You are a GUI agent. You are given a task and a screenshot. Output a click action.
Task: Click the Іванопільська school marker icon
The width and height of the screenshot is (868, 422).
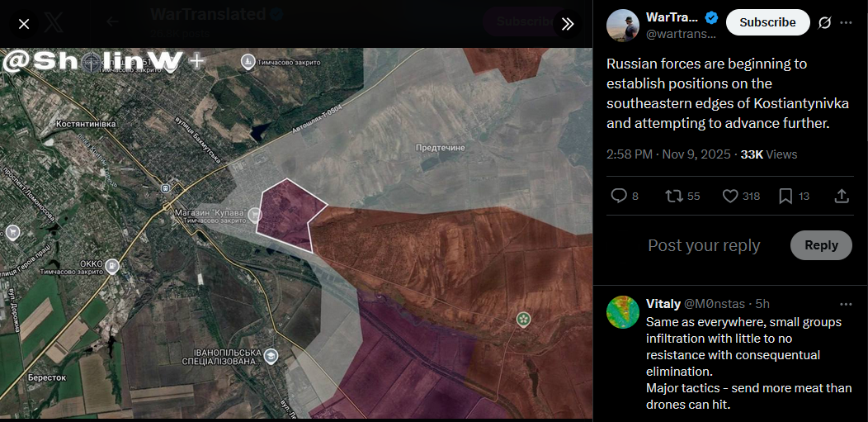(271, 356)
